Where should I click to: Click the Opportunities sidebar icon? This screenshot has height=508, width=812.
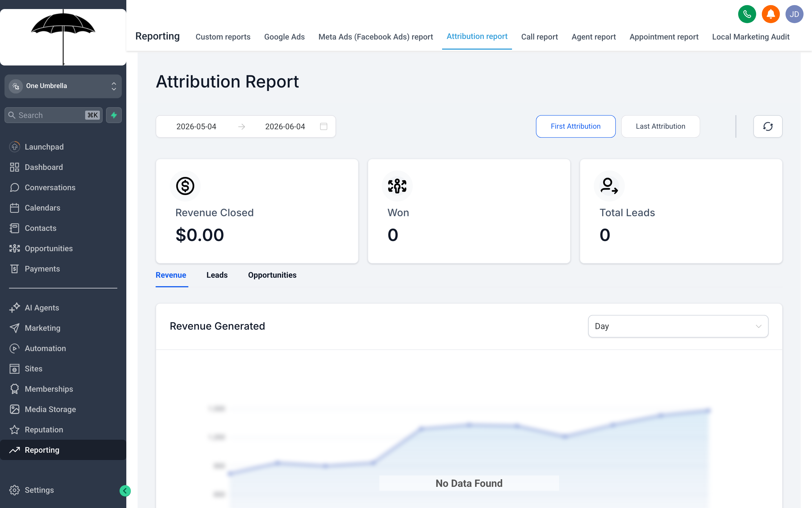click(14, 248)
